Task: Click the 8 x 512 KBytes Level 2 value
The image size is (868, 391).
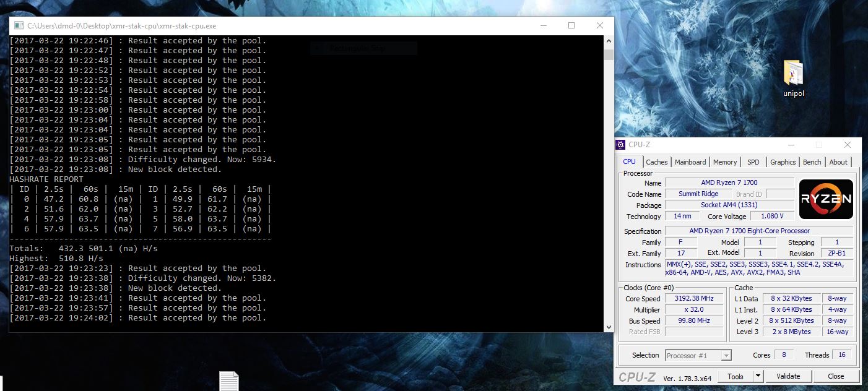Action: tap(791, 321)
